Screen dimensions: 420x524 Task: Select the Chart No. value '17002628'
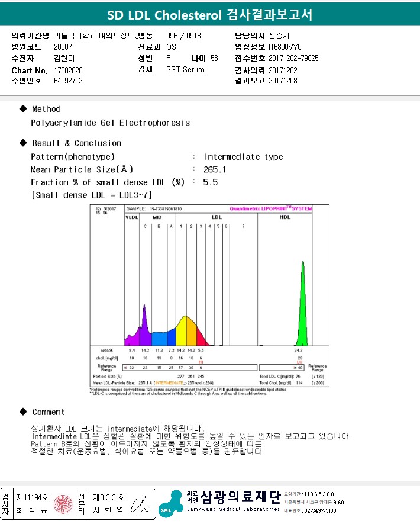click(68, 70)
